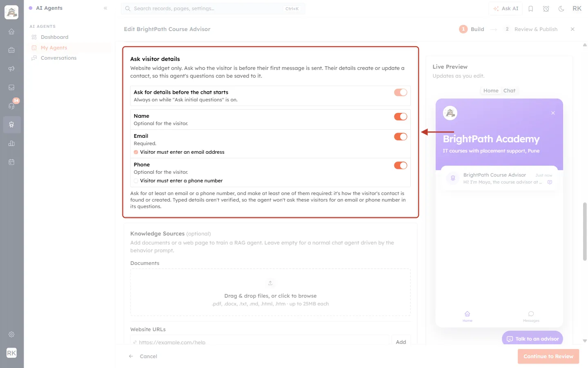The width and height of the screenshot is (588, 368).
Task: Open the settings gear icon
Action: click(x=11, y=334)
